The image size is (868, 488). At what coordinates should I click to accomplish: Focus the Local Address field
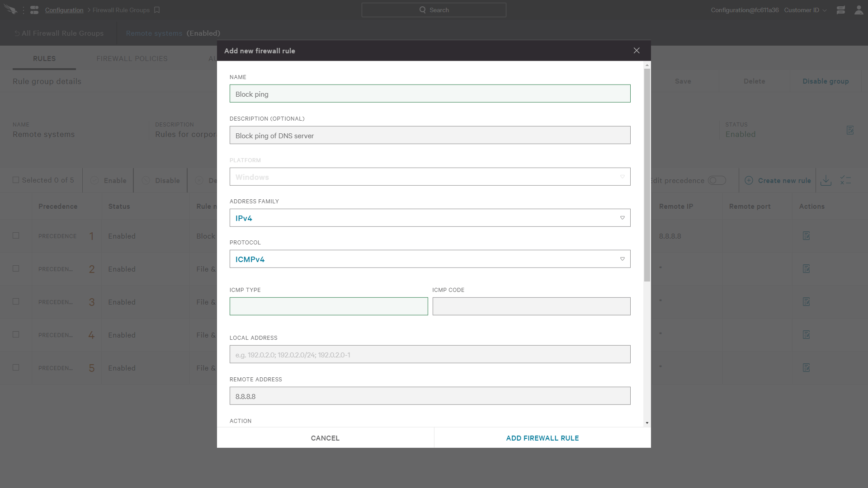pos(430,354)
